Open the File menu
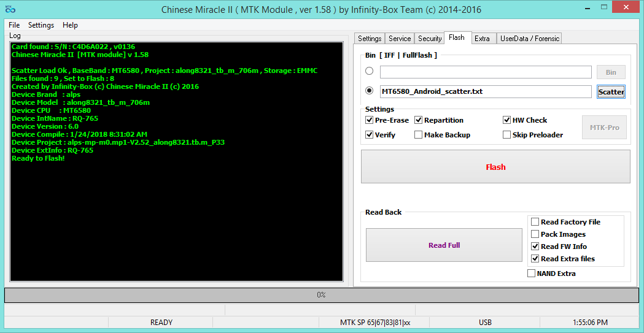The image size is (644, 333). pyautogui.click(x=14, y=25)
